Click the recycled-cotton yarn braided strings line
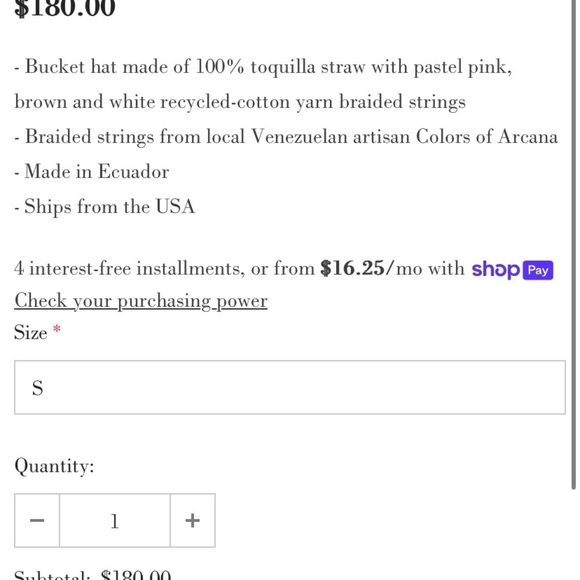The image size is (580, 580). (x=240, y=102)
